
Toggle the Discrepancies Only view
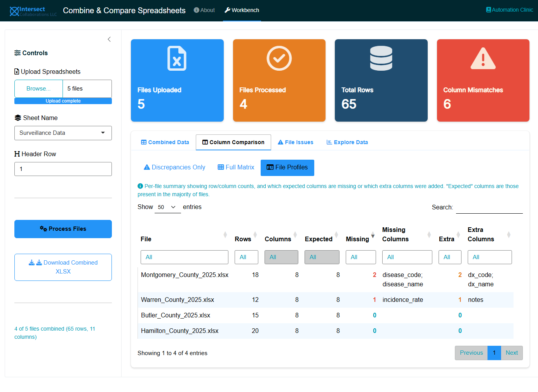174,167
